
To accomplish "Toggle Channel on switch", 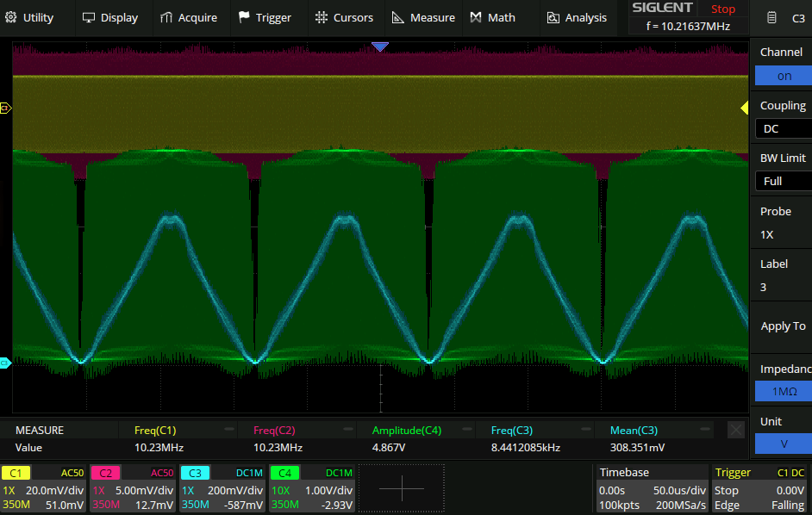I will 784,76.
